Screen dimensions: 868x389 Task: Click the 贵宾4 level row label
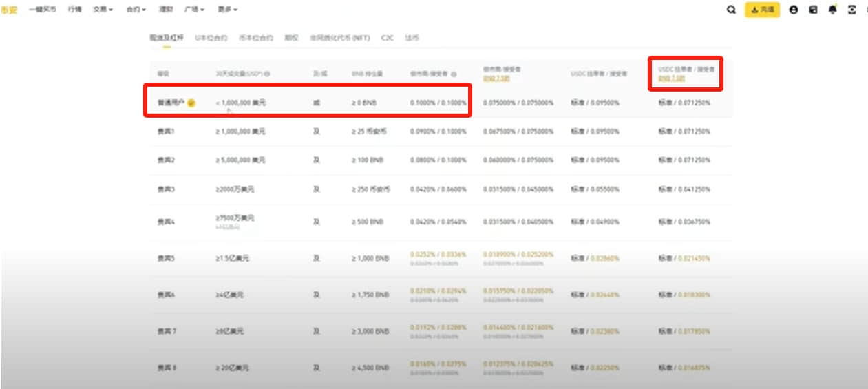pos(166,222)
